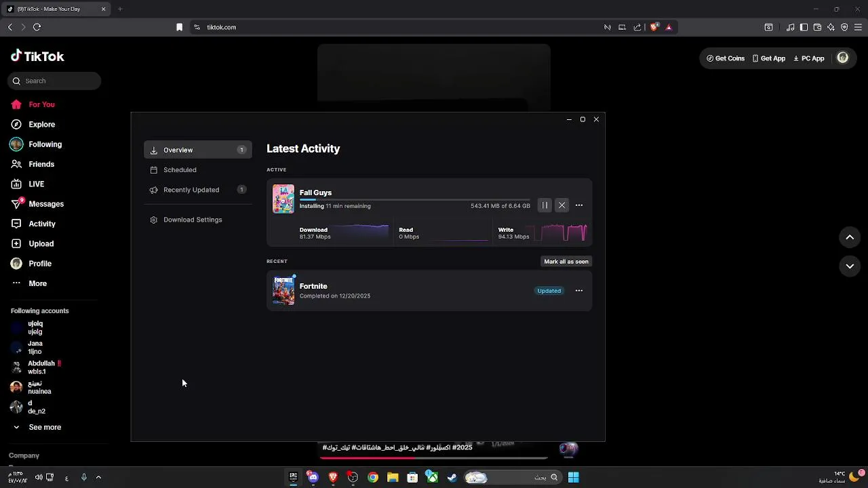Click the Fall Guys install progress bar
This screenshot has height=488, width=868.
pyautogui.click(x=415, y=200)
